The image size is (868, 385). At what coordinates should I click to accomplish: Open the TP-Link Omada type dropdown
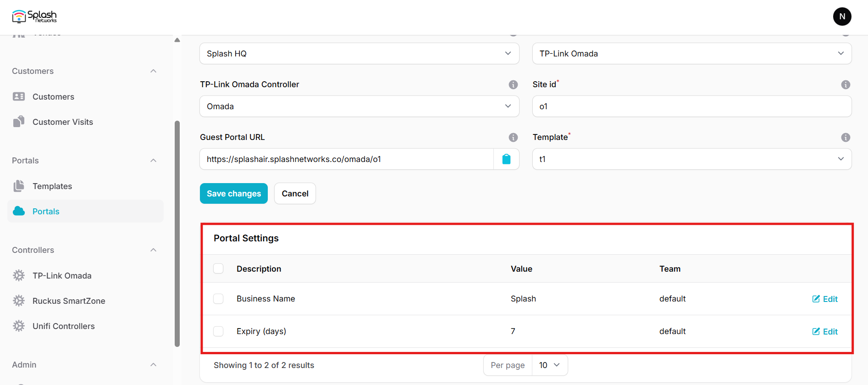coord(691,54)
